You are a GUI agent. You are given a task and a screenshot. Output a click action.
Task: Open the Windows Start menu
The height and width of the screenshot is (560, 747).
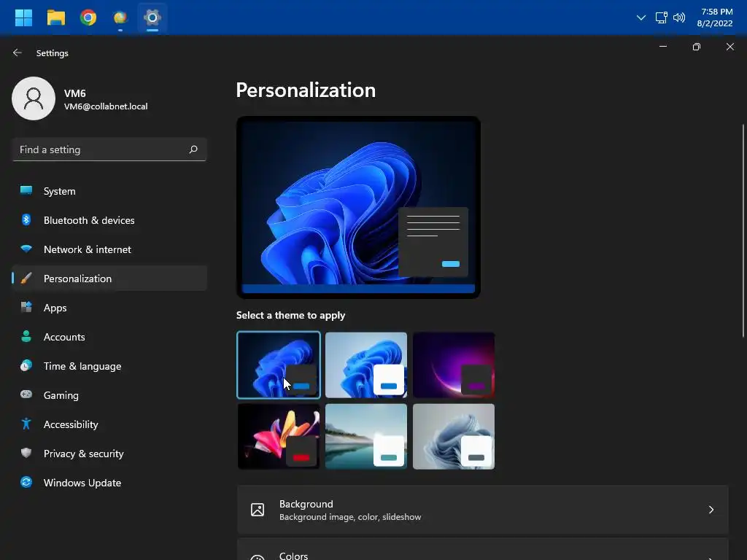pyautogui.click(x=23, y=18)
